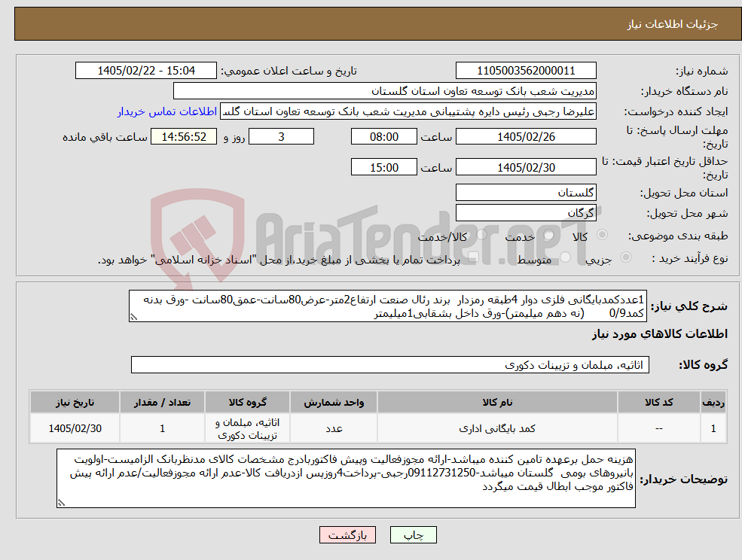Click response deadline date 1405/02/26
The height and width of the screenshot is (560, 742).
coord(526,137)
